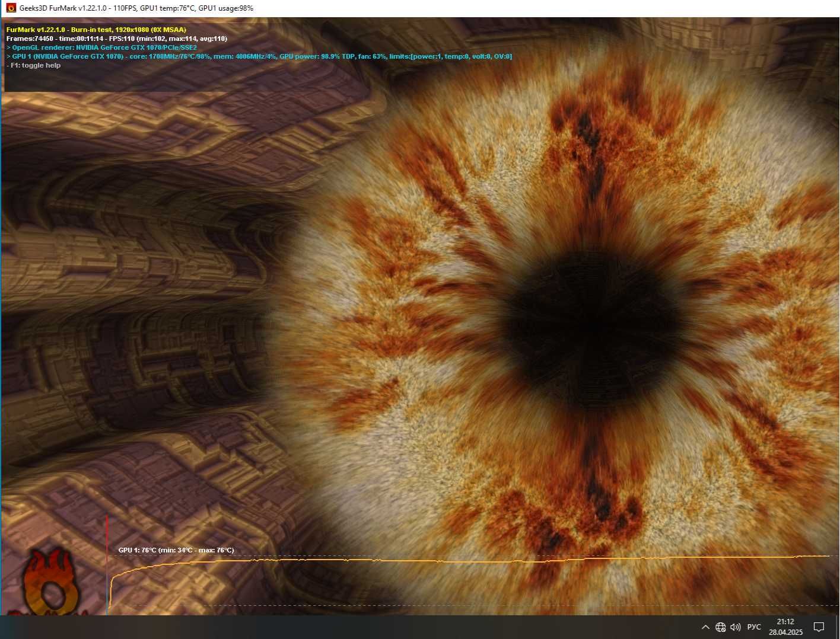This screenshot has height=639, width=840.
Task: Click the FurMark app icon in title bar
Action: [11, 8]
